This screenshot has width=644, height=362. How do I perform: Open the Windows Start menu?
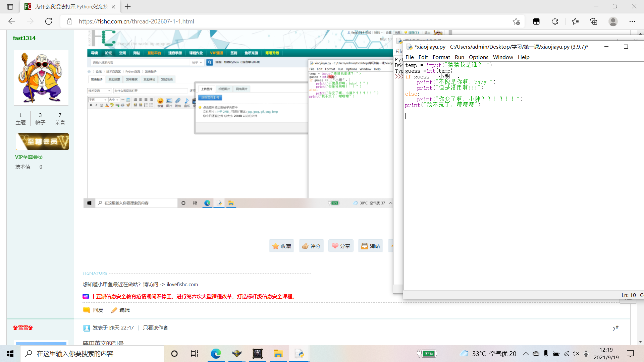pyautogui.click(x=10, y=354)
